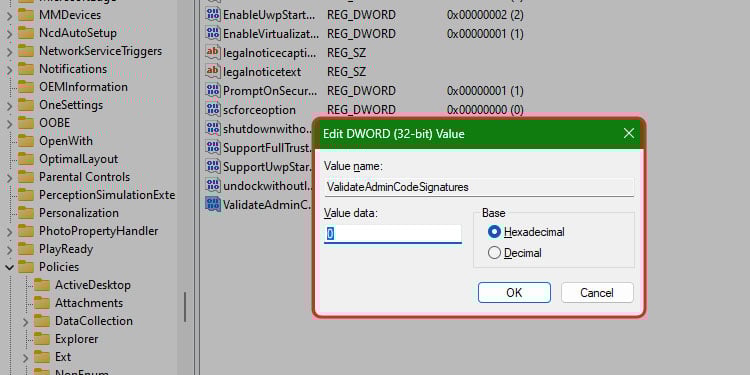The image size is (750, 375).
Task: Click the EnableUwpStart DWORD value icon
Action: tap(212, 14)
